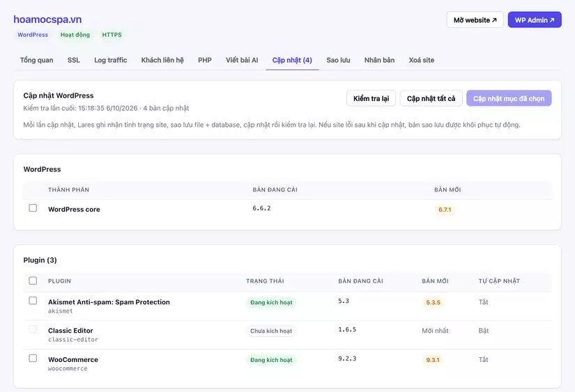Click Akismet auto-update value Tắt
This screenshot has width=575, height=392.
(483, 302)
